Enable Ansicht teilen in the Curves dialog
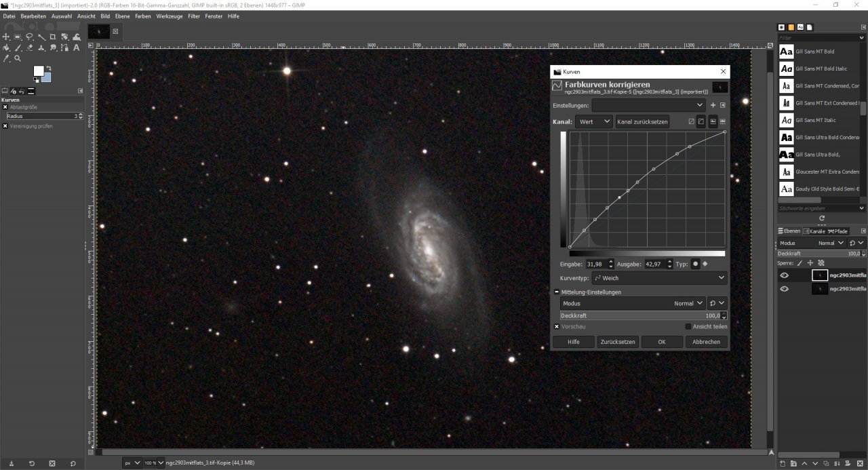 point(688,326)
